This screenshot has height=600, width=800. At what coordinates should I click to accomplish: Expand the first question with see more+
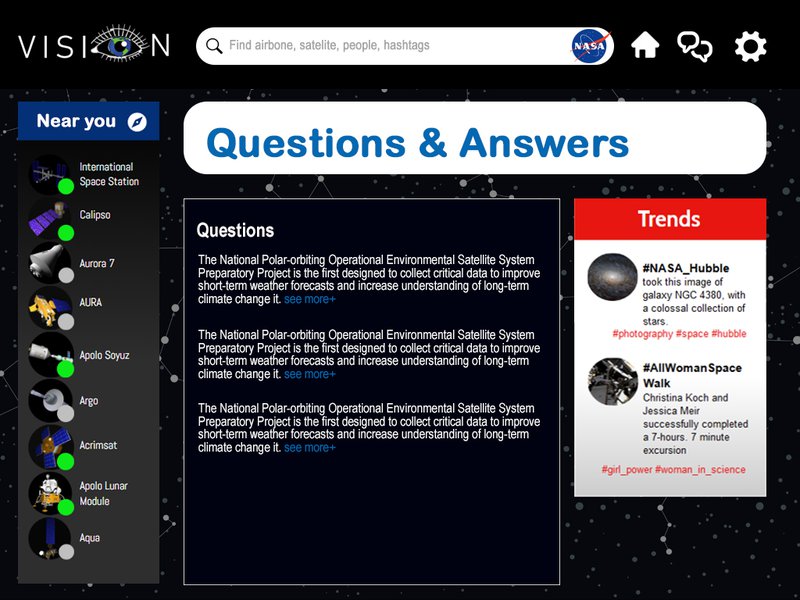(310, 299)
